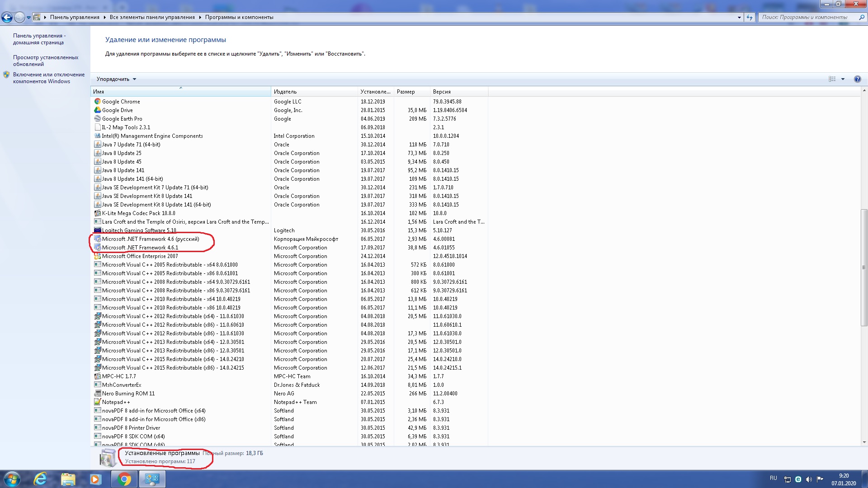Click the Панель управления breadcrumb segment

coord(75,17)
